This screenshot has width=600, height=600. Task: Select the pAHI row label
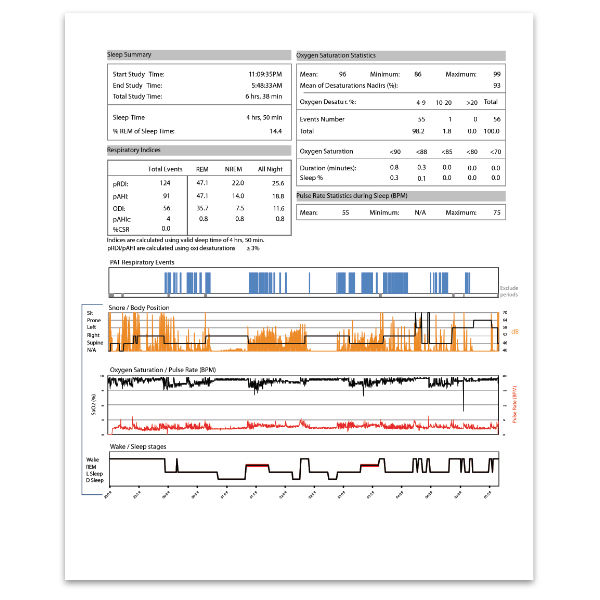coord(121,197)
